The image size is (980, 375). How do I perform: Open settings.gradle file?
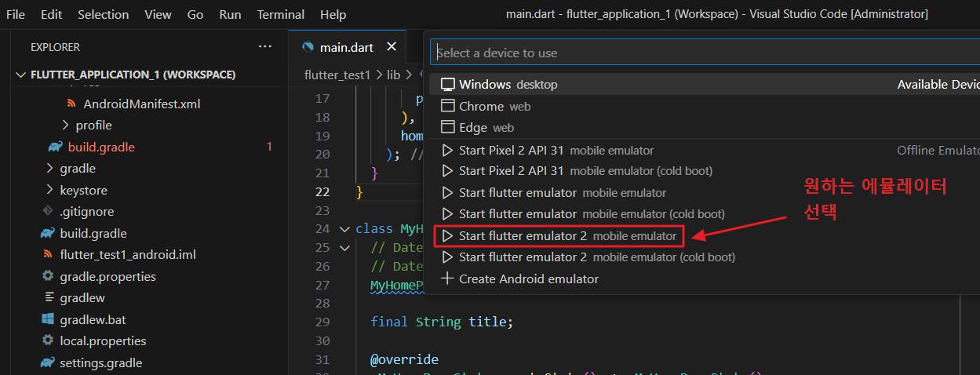[101, 362]
